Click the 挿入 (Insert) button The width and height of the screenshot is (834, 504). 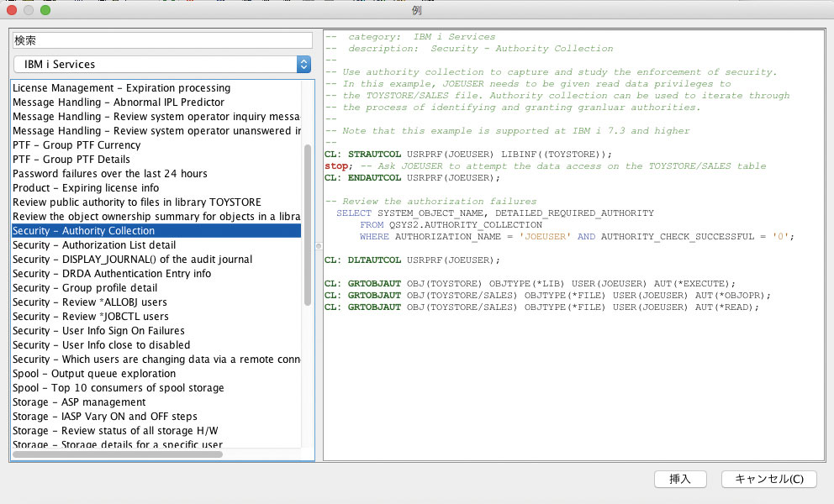pos(679,479)
